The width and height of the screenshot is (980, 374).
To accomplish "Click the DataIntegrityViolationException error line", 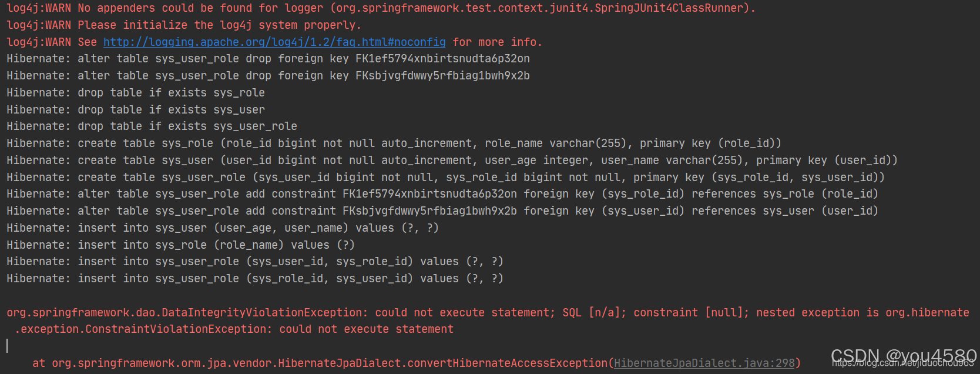I will pos(488,313).
